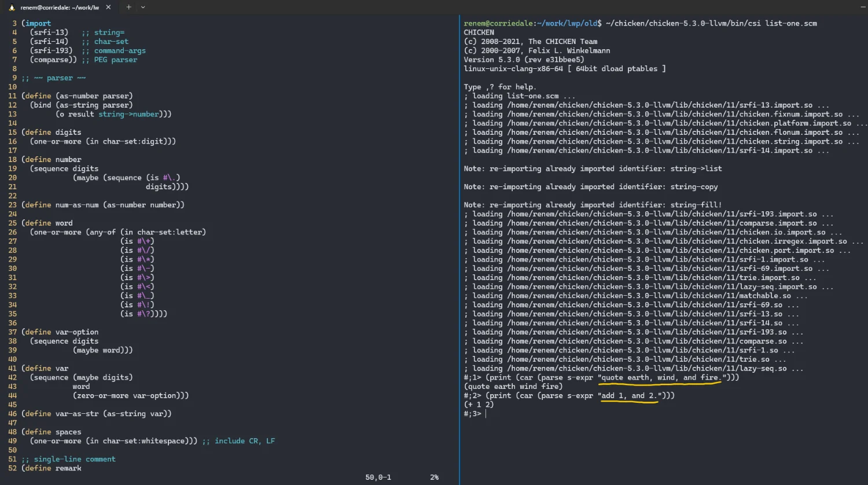Click ";; command-args" comment on line 6

(x=113, y=51)
